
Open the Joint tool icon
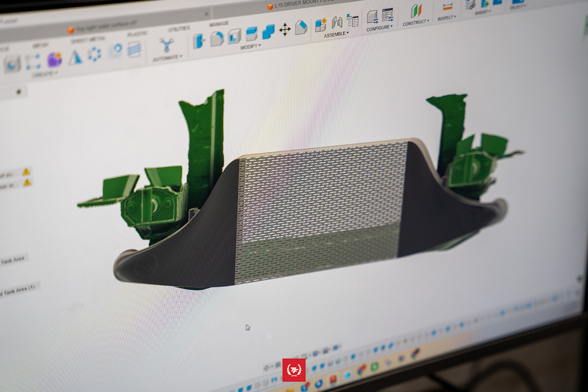pos(337,23)
